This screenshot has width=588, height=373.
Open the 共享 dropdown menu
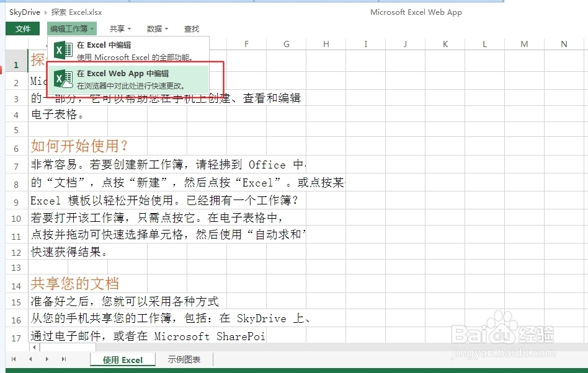(x=120, y=29)
